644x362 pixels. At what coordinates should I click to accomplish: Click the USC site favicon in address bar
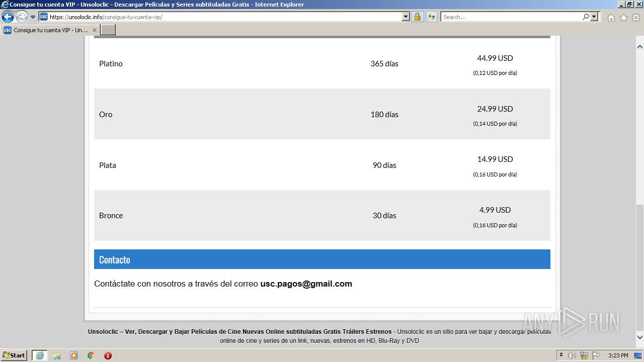44,17
